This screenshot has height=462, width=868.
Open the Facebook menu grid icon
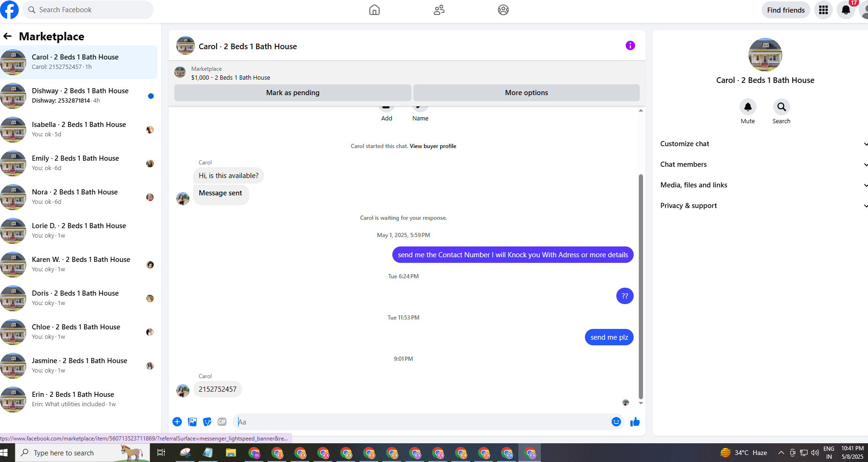[823, 10]
